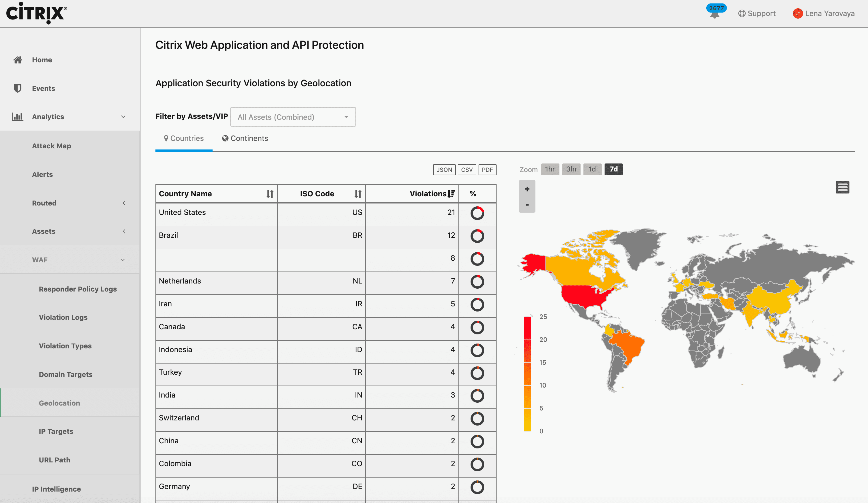Set zoom range to 7d
868x503 pixels.
[x=613, y=169]
